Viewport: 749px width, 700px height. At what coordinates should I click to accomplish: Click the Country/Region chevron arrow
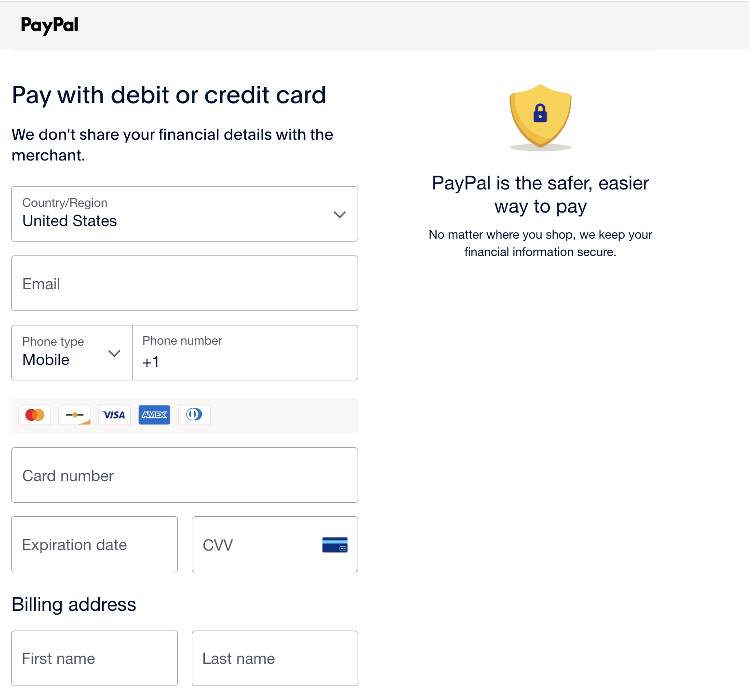pyautogui.click(x=340, y=215)
